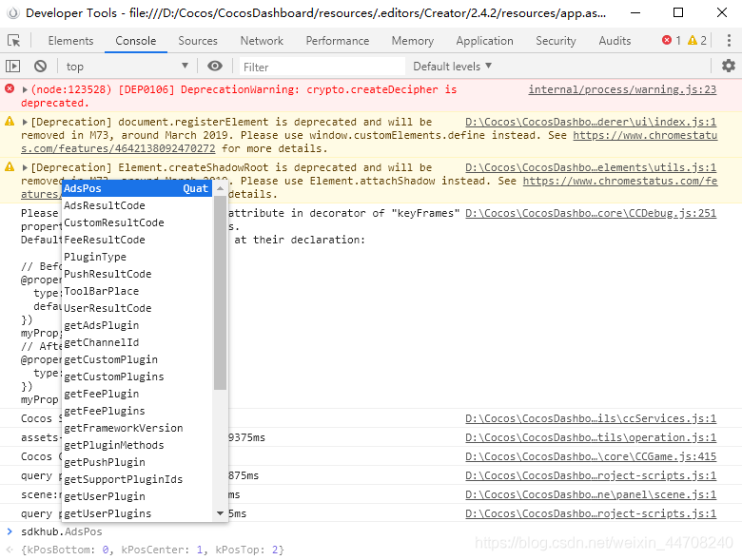
Task: Open console settings gear icon
Action: 729,66
